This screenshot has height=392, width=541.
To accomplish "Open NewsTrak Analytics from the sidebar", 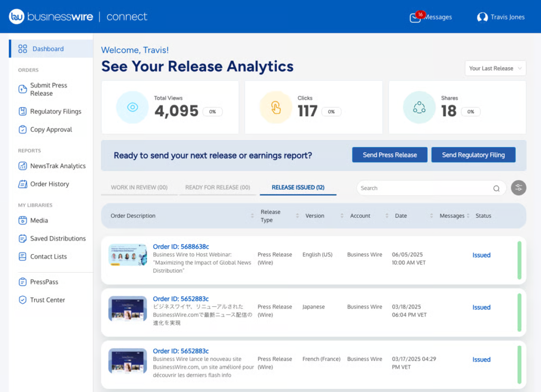I will (58, 165).
